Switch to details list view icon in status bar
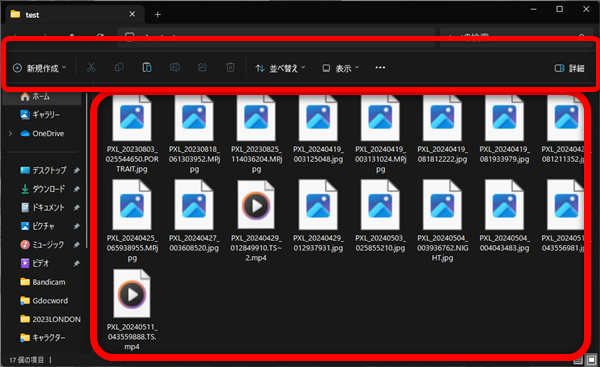Screen dimensions: 600x367 [578, 360]
